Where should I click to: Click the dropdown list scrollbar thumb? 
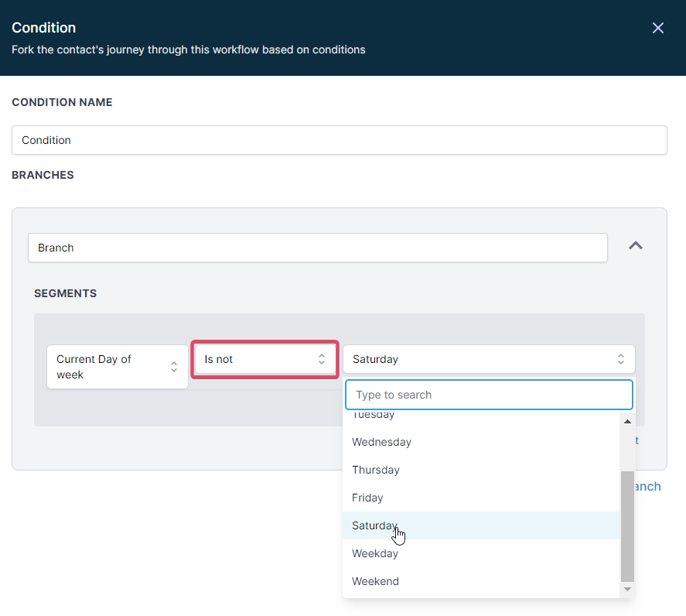(627, 526)
